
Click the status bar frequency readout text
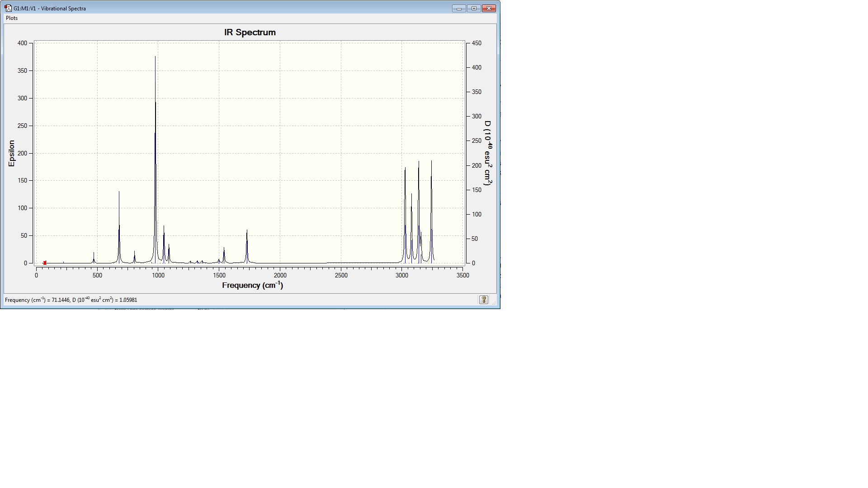71,300
